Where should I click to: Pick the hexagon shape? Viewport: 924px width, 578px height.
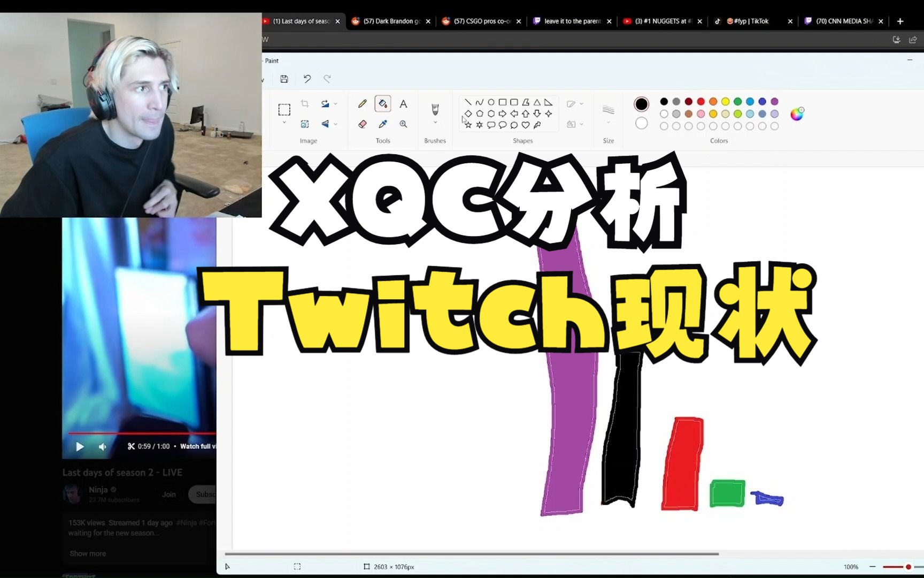coord(491,113)
